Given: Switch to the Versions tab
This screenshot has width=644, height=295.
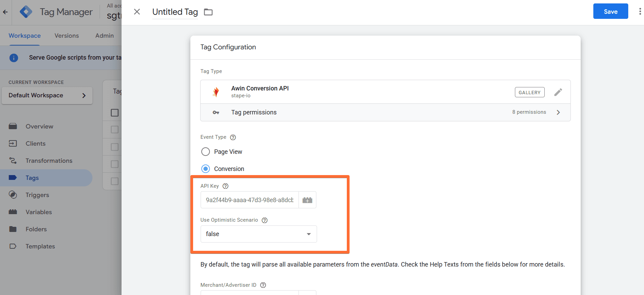Looking at the screenshot, I should 66,36.
